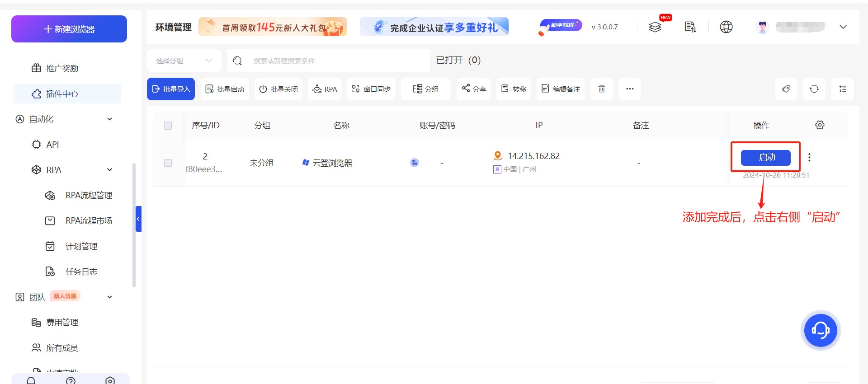The image size is (868, 384).
Task: Click the 批量导入 batch import button
Action: 171,89
